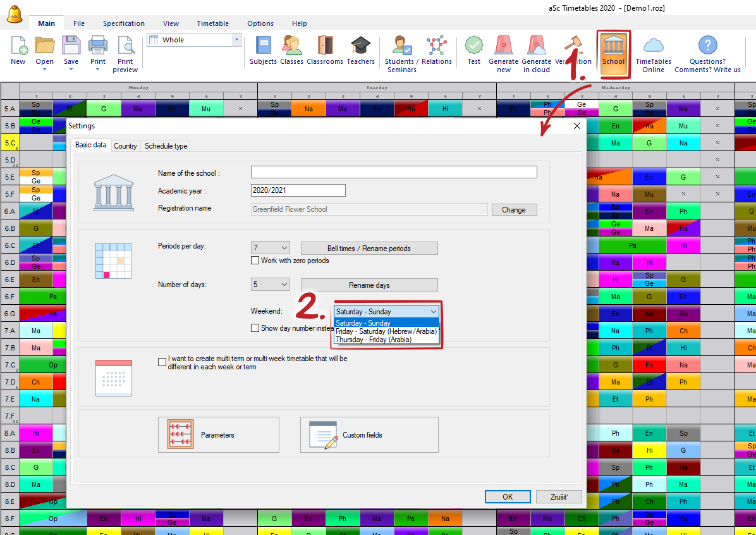
Task: Open the View menu
Action: click(171, 23)
